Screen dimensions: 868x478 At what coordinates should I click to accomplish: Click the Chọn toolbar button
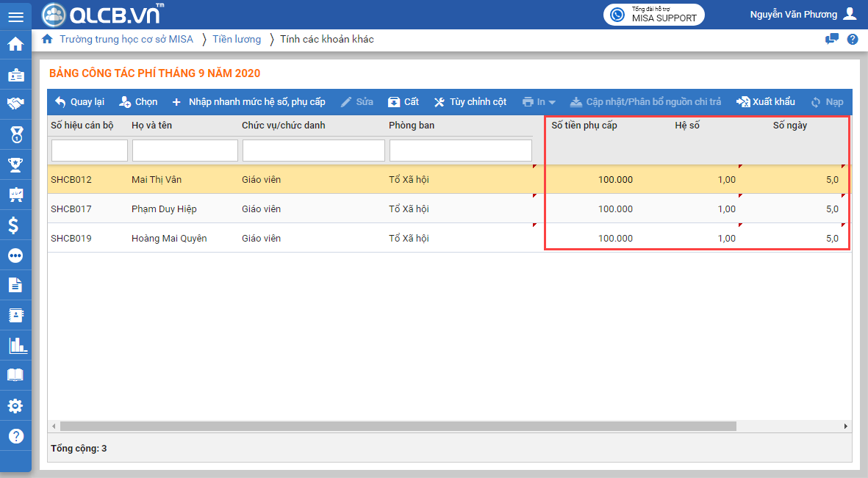(x=138, y=102)
